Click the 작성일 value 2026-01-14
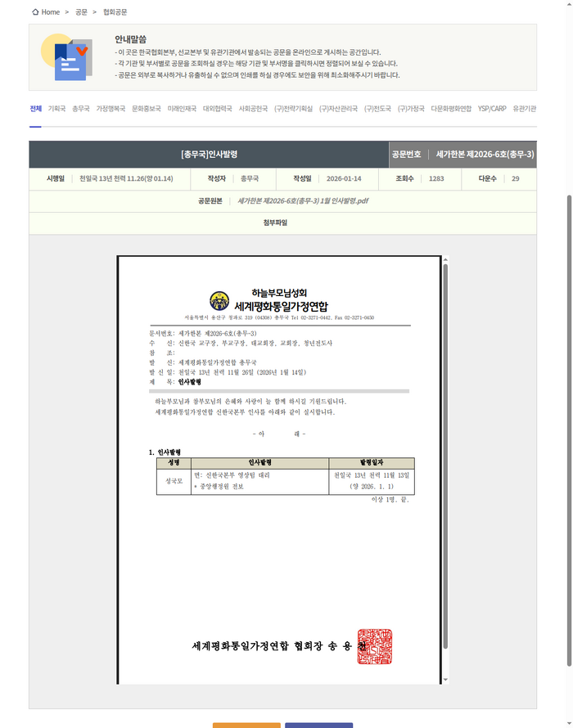This screenshot has width=573, height=728. [x=344, y=179]
